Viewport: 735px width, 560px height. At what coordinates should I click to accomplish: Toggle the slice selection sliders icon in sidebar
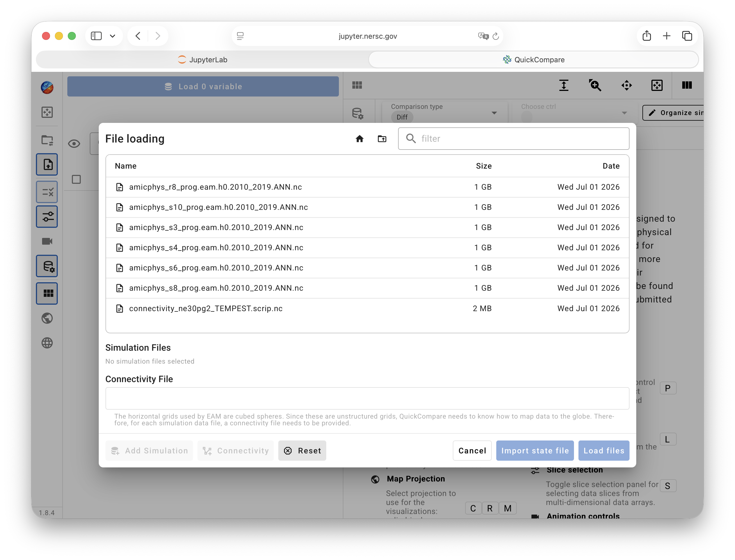coord(47,217)
